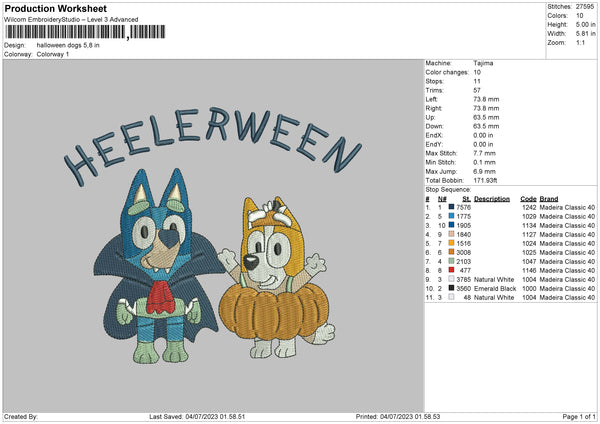The width and height of the screenshot is (600, 424).
Task: Select the dark orange swatch for thread 3008
Action: [452, 252]
